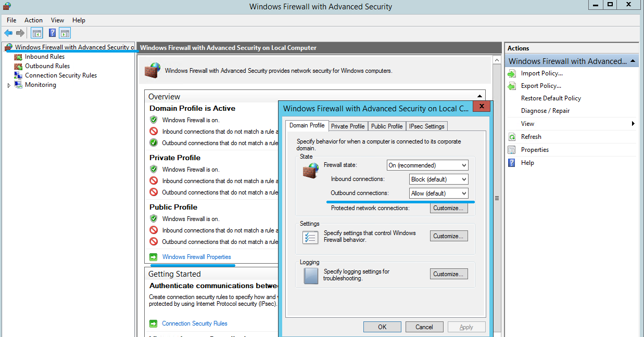Click the Help icon in the Actions pane
The width and height of the screenshot is (644, 337).
coord(511,163)
